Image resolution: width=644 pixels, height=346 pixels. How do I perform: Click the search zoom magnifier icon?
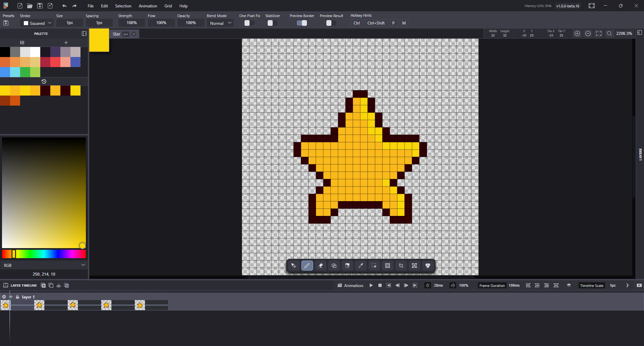point(609,34)
